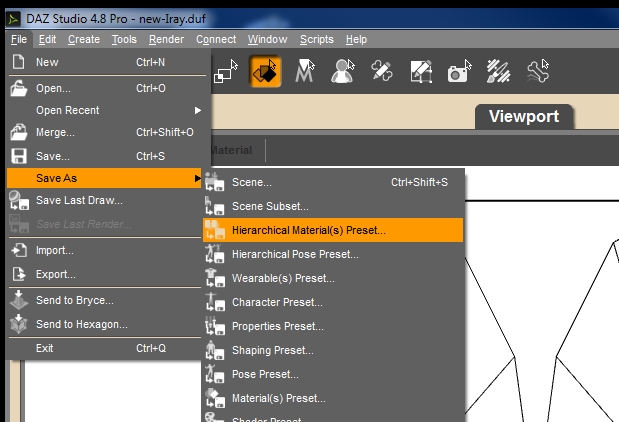This screenshot has width=619, height=422.
Task: Select Scene... in Save As submenu
Action: (x=333, y=182)
